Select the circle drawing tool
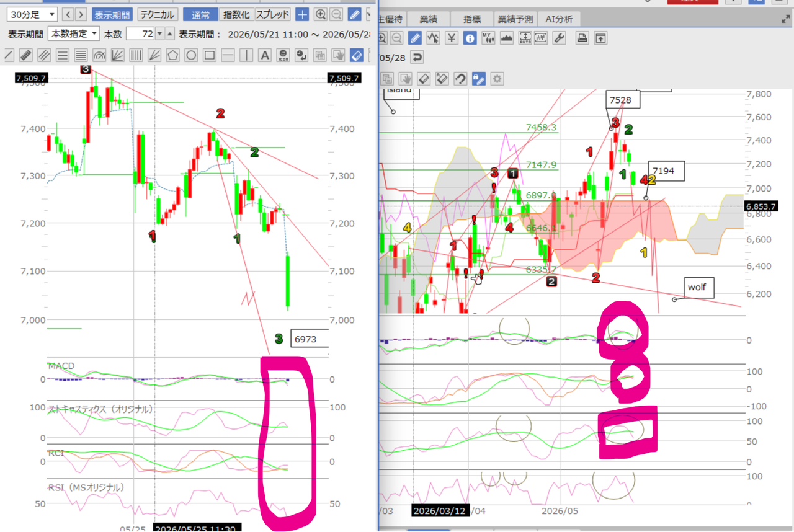Screen dimensions: 794x532 click(x=191, y=55)
